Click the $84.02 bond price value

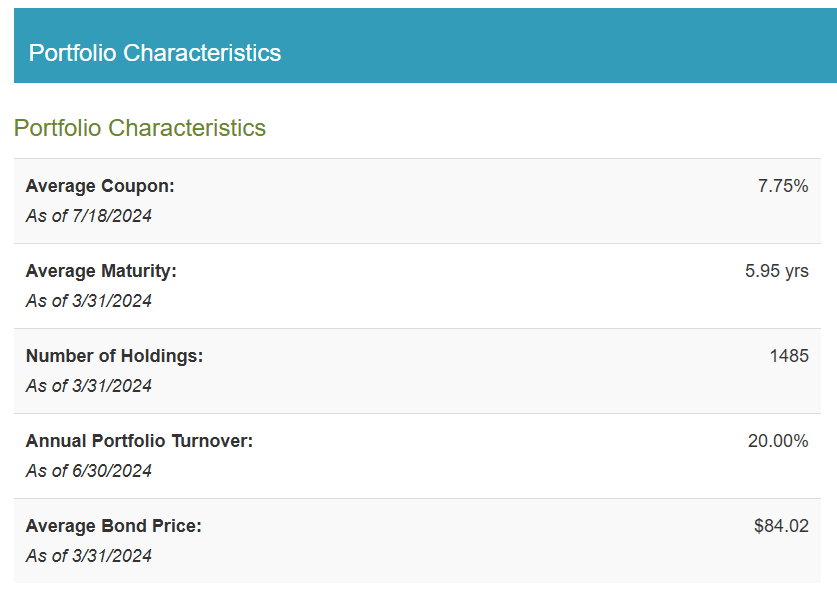(781, 526)
